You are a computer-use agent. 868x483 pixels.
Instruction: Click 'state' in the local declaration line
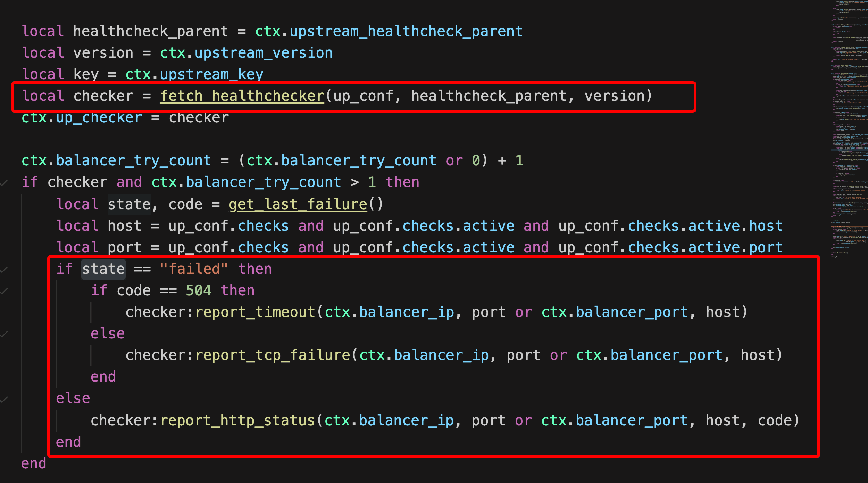[x=129, y=204]
